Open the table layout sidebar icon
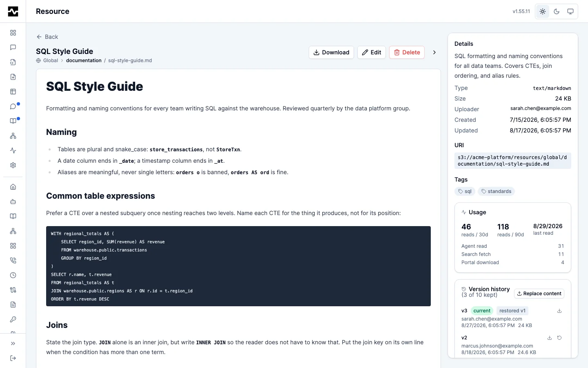Viewport: 588px width, 368px height. pos(13,92)
